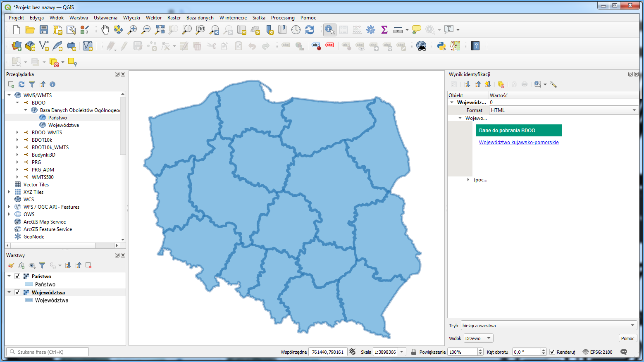Toggle visibility of the Państwo layer
This screenshot has height=362, width=644.
pyautogui.click(x=17, y=276)
